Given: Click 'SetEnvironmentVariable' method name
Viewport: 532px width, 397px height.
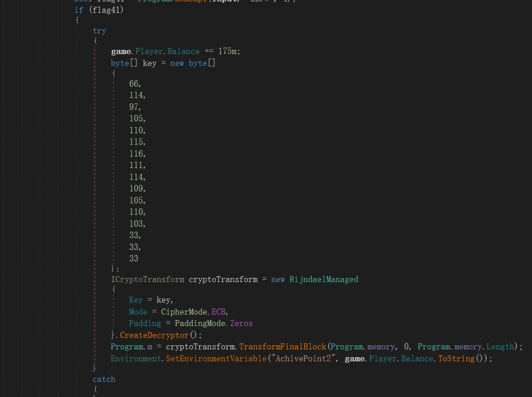Looking at the screenshot, I should tap(216, 359).
